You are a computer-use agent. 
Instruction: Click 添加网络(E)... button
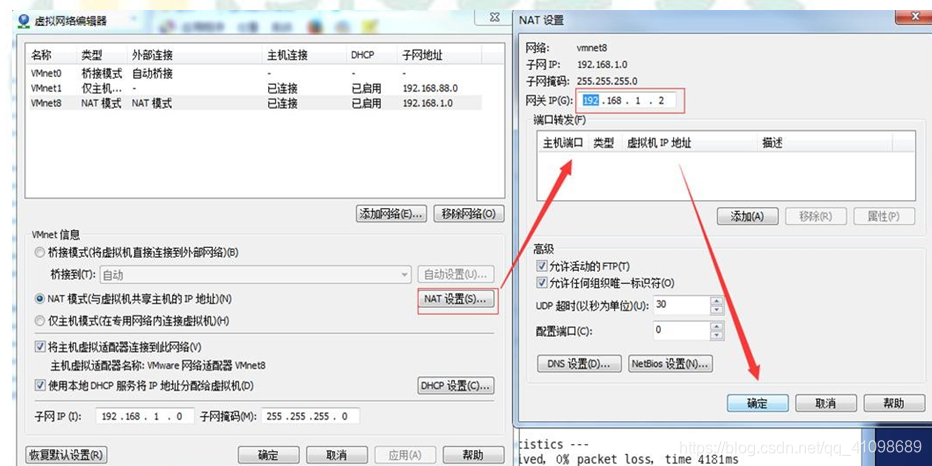click(392, 214)
